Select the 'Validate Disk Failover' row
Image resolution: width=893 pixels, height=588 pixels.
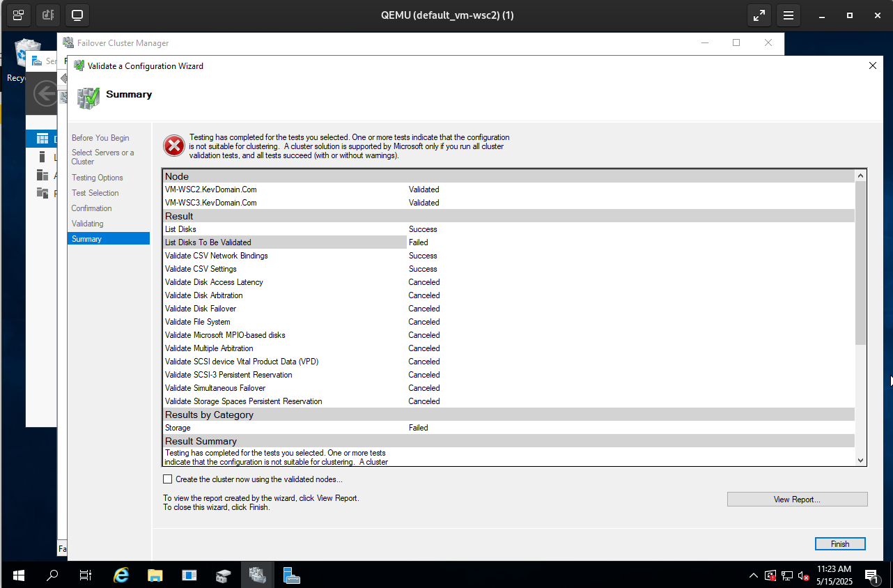pos(508,309)
